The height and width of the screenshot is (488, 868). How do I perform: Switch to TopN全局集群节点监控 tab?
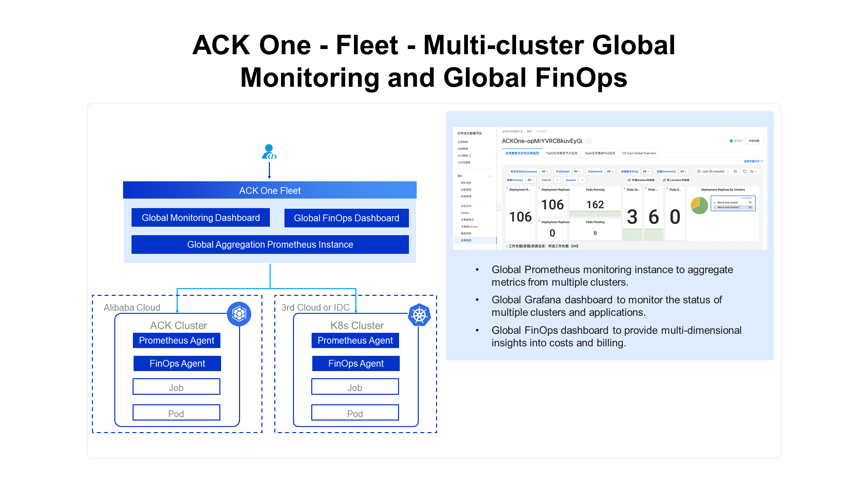pyautogui.click(x=561, y=154)
